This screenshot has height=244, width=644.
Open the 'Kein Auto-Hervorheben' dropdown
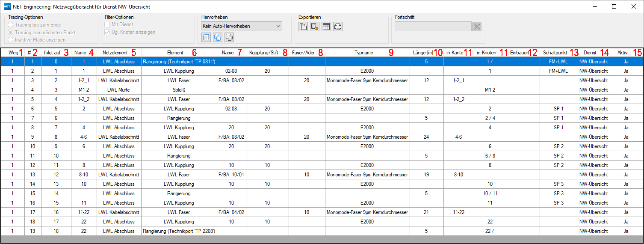point(241,26)
